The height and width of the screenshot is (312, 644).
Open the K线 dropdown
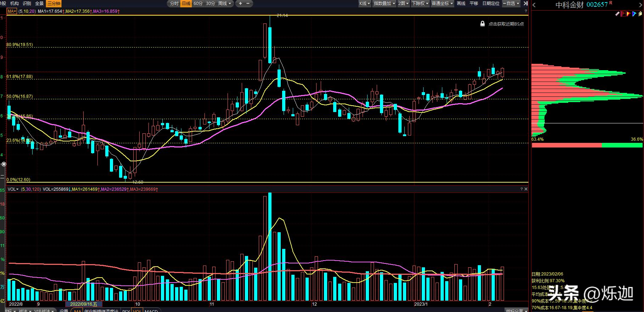coord(364,4)
